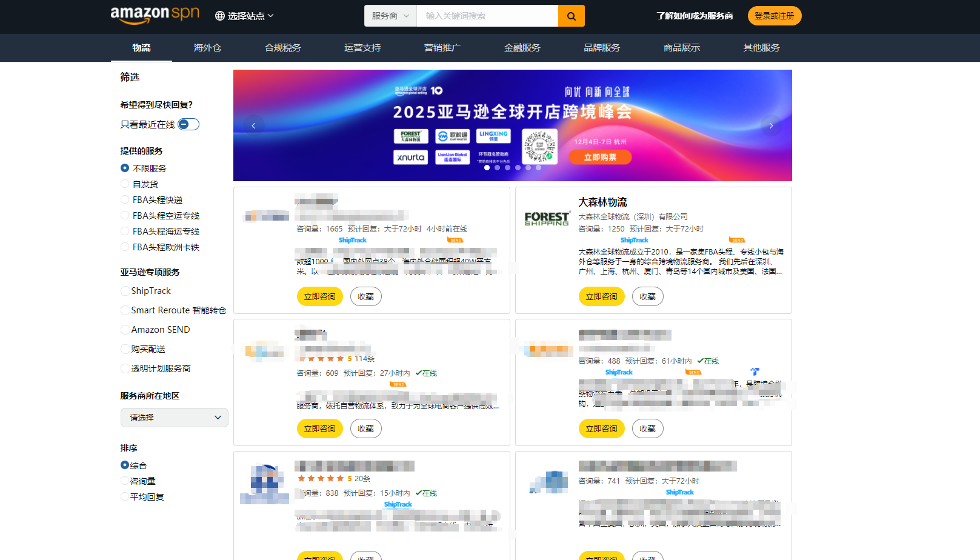
Task: Click the 登录或注册 button
Action: [x=774, y=16]
